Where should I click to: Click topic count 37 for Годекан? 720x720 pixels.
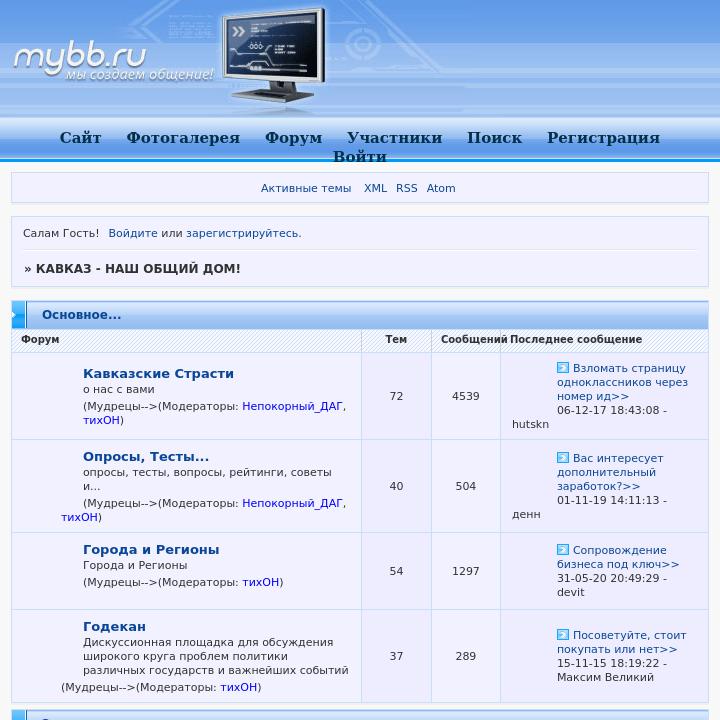pos(396,656)
